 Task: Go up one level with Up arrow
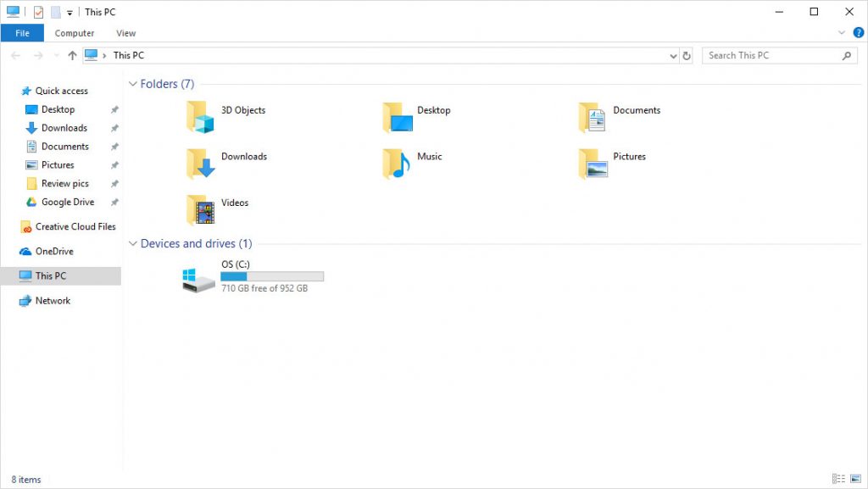click(x=72, y=55)
